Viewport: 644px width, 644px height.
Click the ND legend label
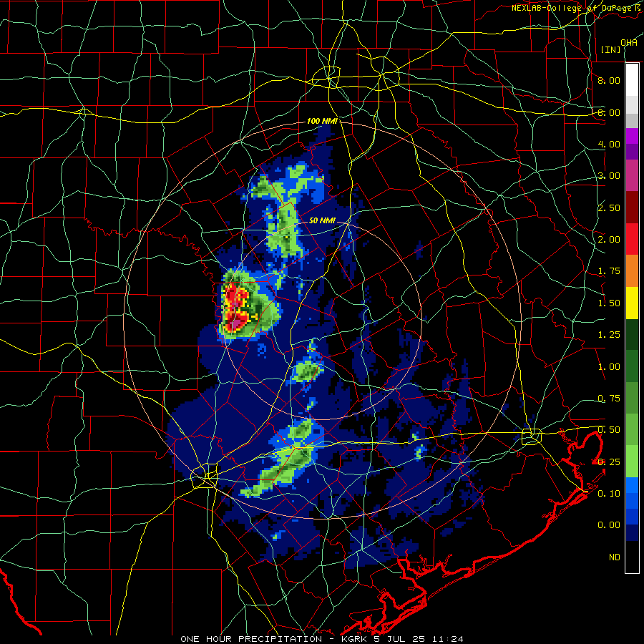(x=615, y=557)
